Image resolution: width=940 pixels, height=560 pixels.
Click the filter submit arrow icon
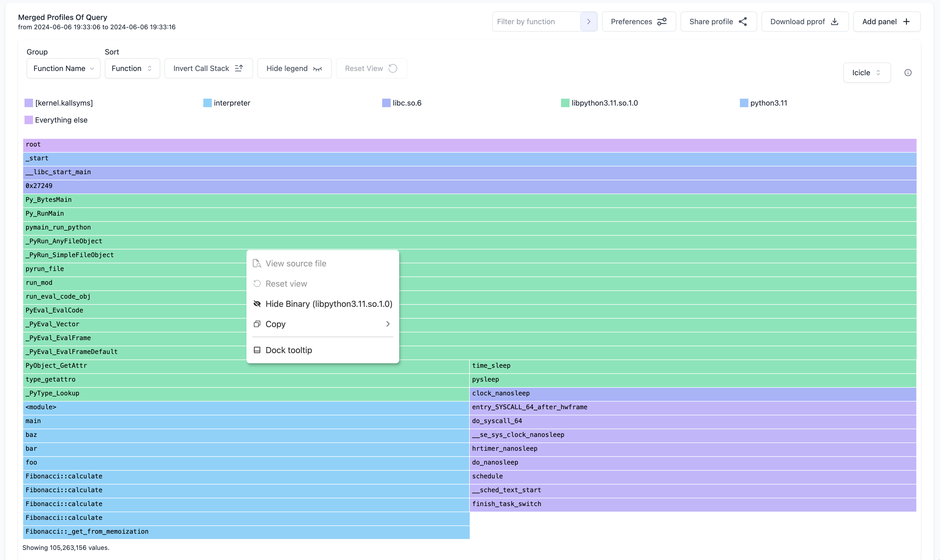click(588, 22)
